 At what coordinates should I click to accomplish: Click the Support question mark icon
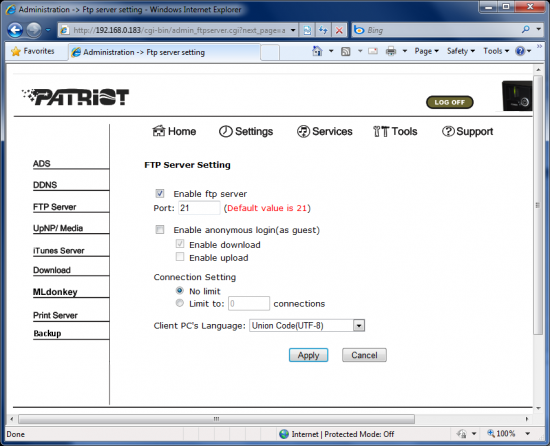(448, 131)
